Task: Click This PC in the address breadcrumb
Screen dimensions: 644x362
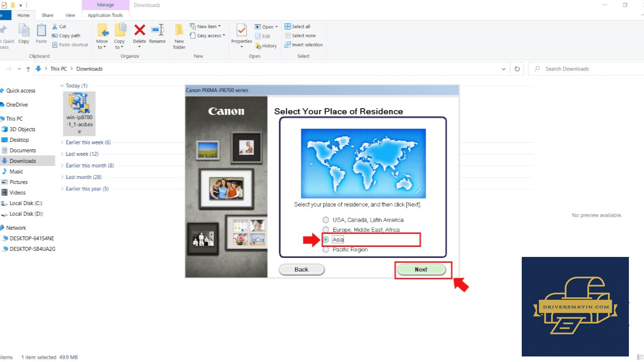Action: (59, 69)
